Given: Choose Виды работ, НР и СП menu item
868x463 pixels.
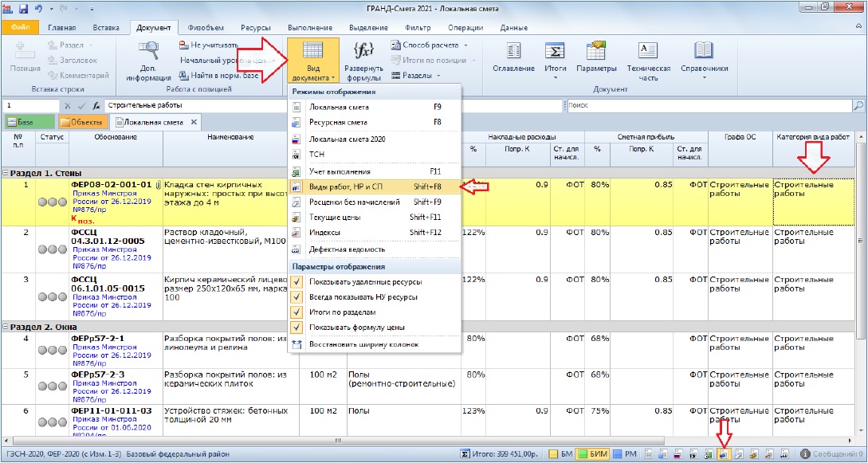Looking at the screenshot, I should point(374,187).
